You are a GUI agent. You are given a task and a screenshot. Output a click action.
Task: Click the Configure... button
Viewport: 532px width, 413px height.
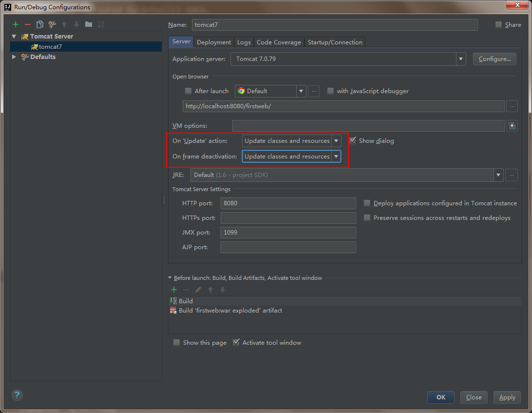click(x=494, y=59)
